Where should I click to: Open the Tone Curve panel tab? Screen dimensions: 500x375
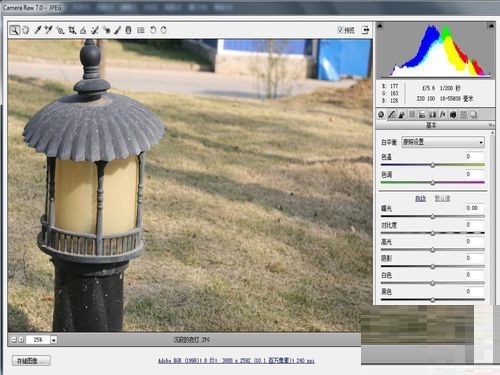point(392,115)
